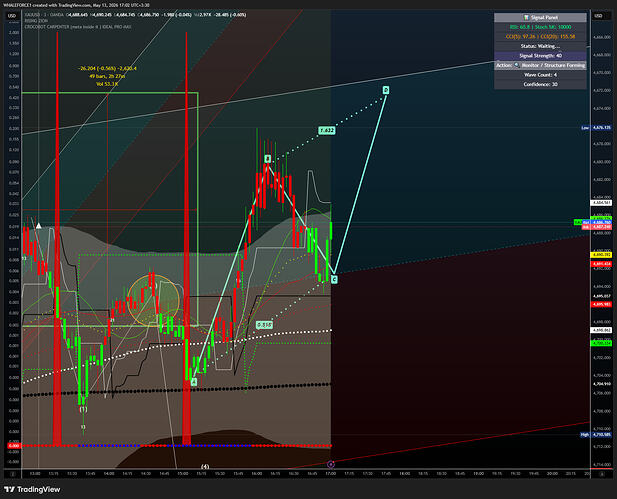Click the red 0.000 label on left scale
Viewport: 617px width, 499px height.
click(14, 445)
